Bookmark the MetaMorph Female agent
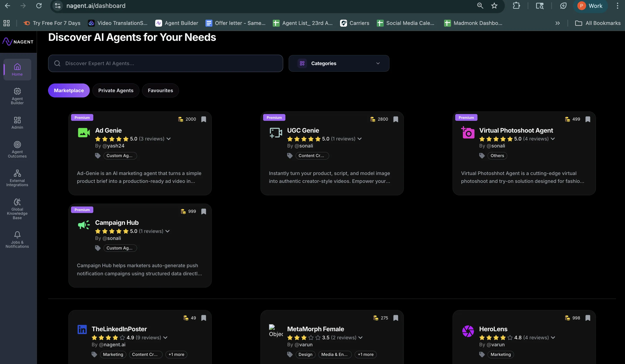 (x=396, y=318)
